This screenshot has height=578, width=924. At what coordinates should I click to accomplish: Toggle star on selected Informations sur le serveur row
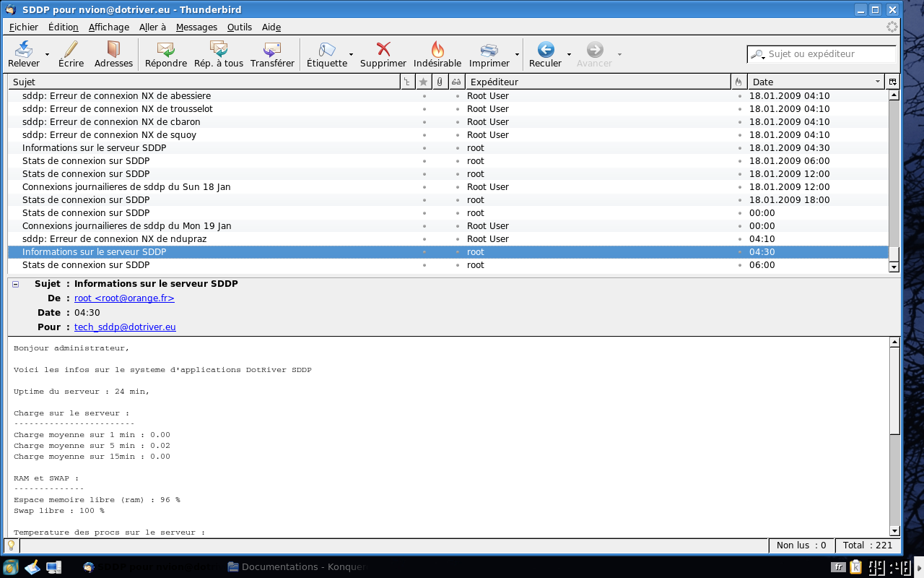[424, 252]
